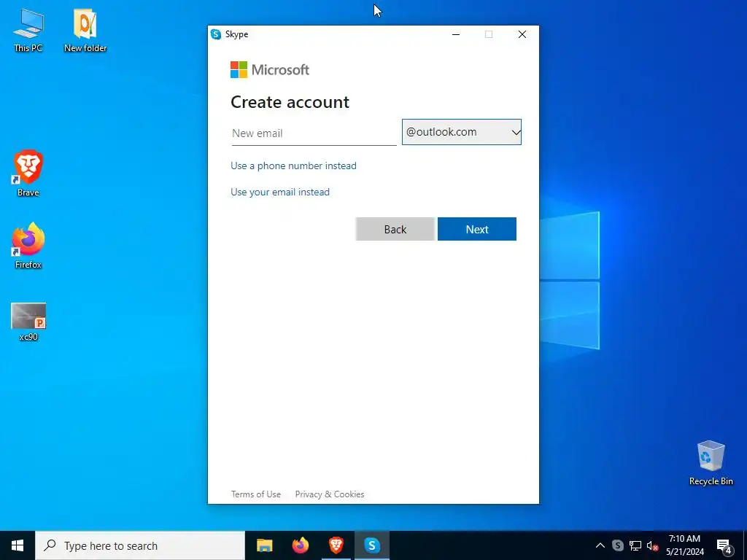Image resolution: width=747 pixels, height=560 pixels.
Task: Select the Firefox desktop shortcut
Action: [x=28, y=246]
